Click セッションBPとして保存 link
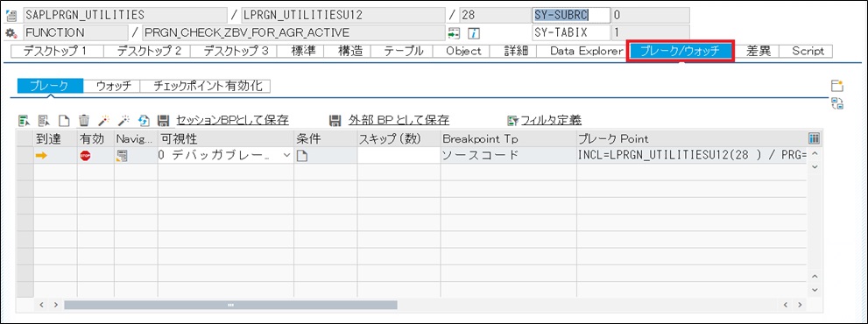The image size is (868, 324). pos(232,120)
